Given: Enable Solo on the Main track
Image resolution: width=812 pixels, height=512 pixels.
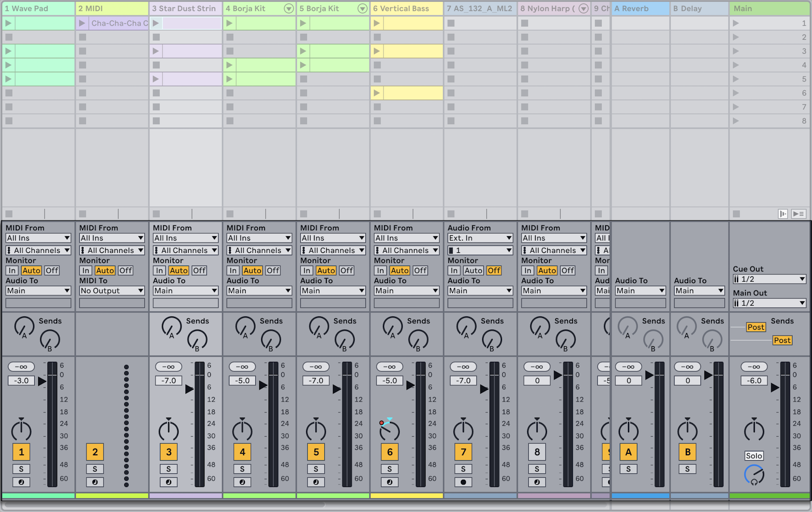Looking at the screenshot, I should (x=754, y=455).
